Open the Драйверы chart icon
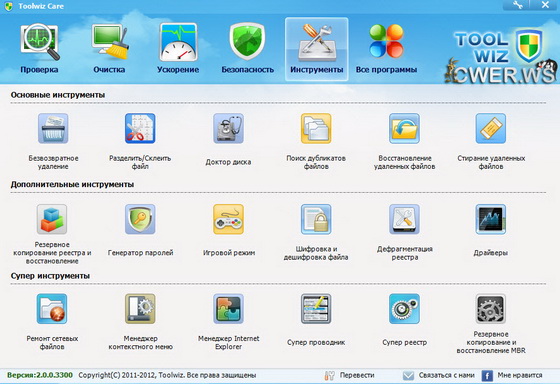 pos(491,219)
